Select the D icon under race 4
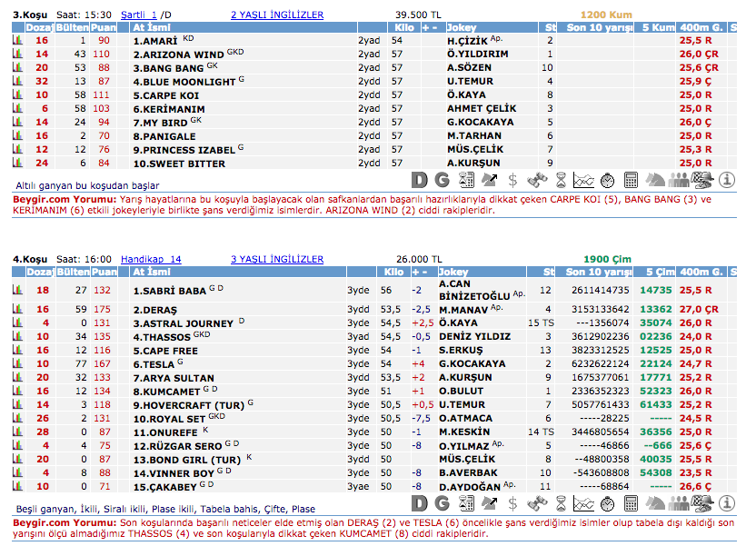Image resolution: width=756 pixels, height=556 pixels. [x=419, y=503]
